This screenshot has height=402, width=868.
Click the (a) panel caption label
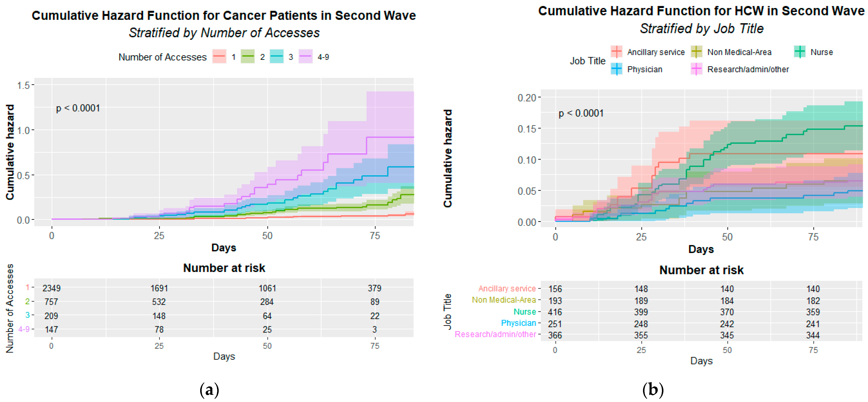tap(209, 390)
